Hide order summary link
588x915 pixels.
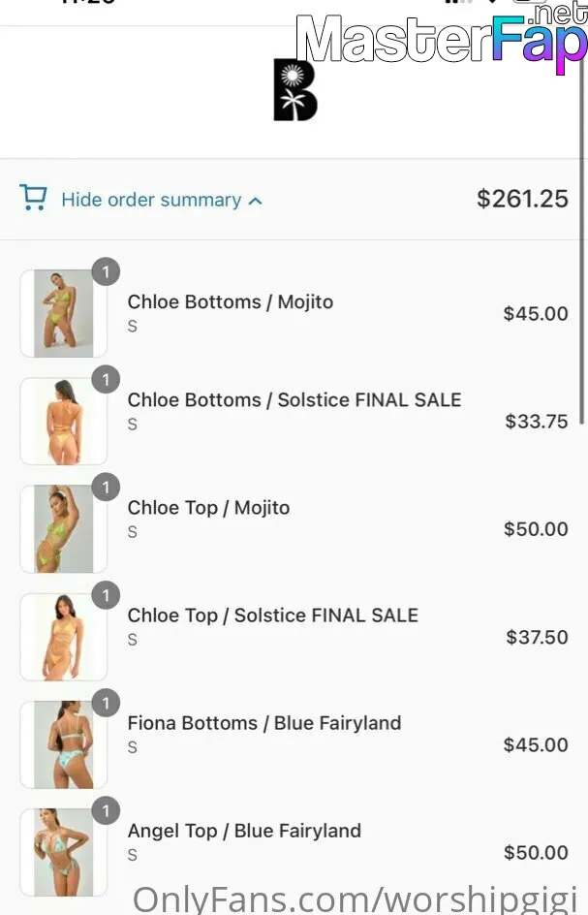tap(151, 200)
